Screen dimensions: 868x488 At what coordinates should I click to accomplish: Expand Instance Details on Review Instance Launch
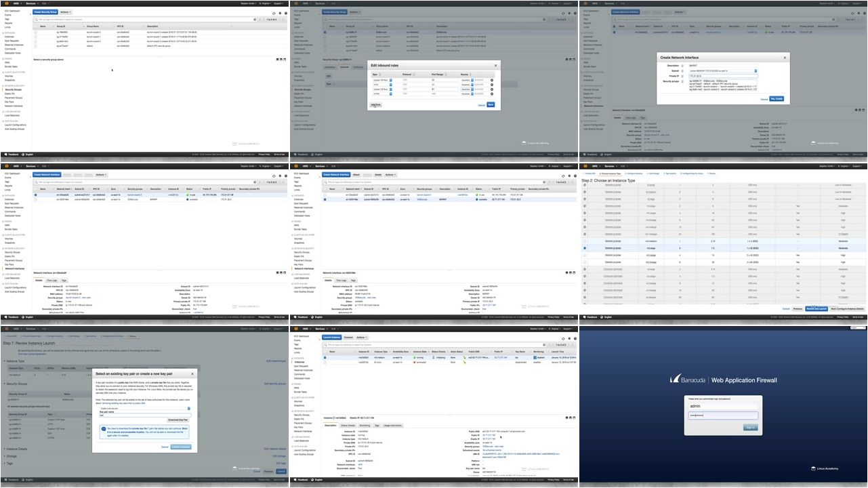tap(16, 449)
